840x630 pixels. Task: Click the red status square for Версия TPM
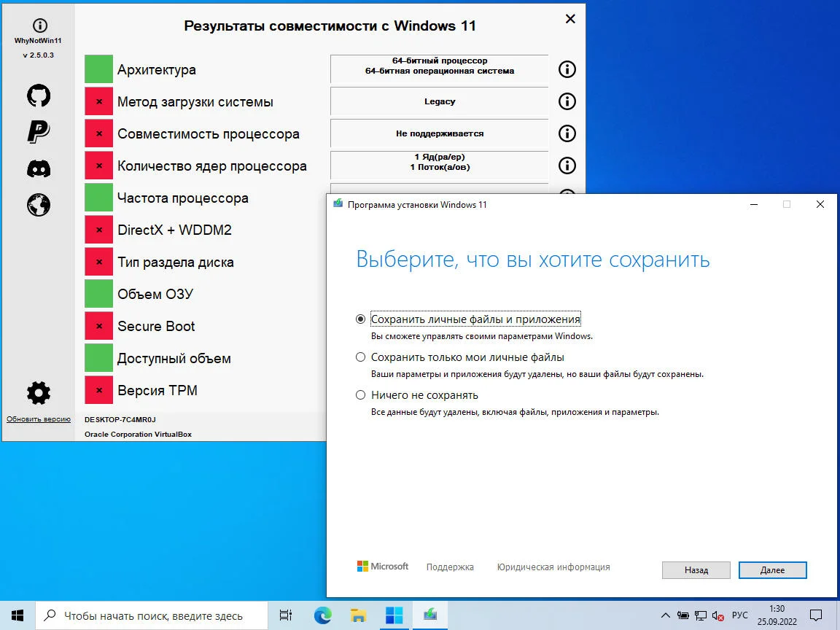click(98, 390)
